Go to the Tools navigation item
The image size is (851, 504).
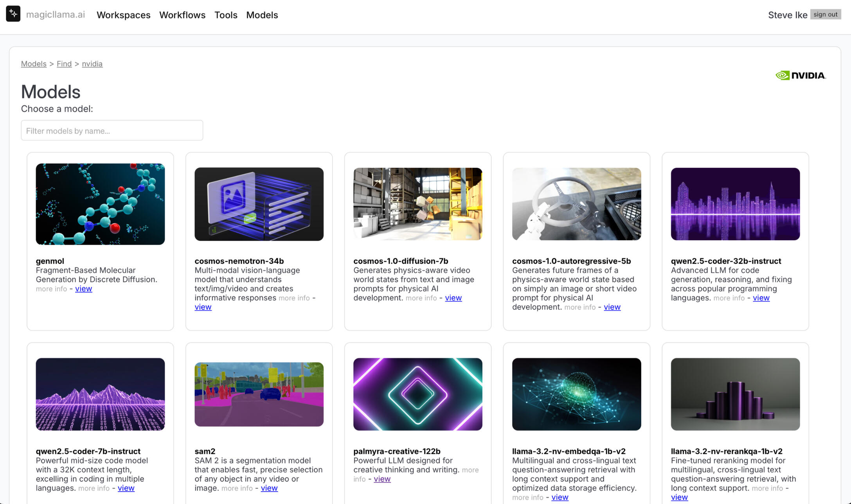coord(226,15)
